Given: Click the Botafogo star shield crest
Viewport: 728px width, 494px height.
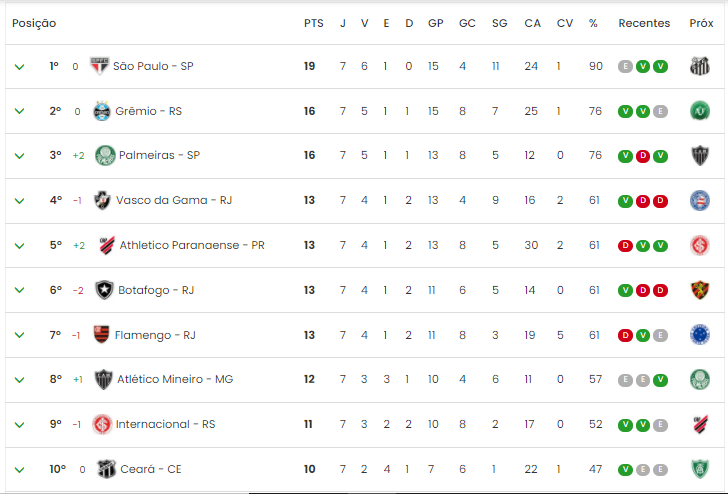Looking at the screenshot, I should click(x=104, y=290).
